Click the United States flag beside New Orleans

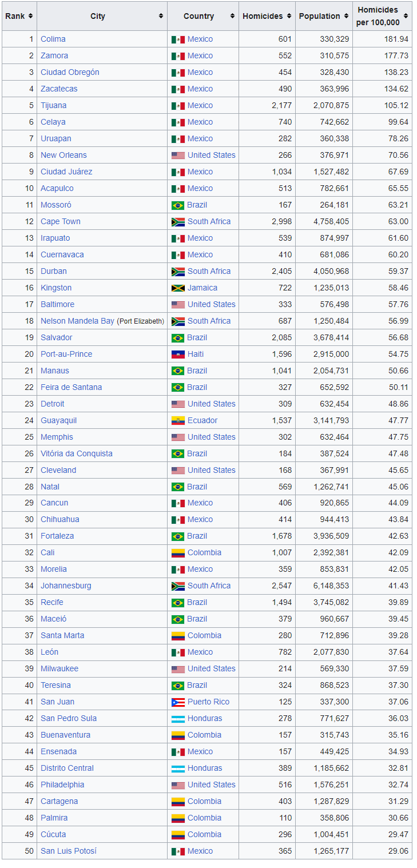click(x=178, y=156)
